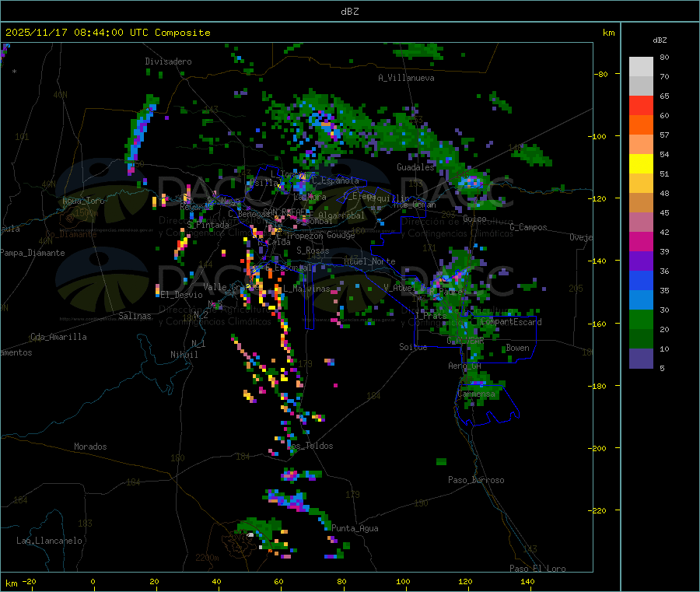
Task: Select the dark green 20 dBZ swatch
Action: (641, 339)
